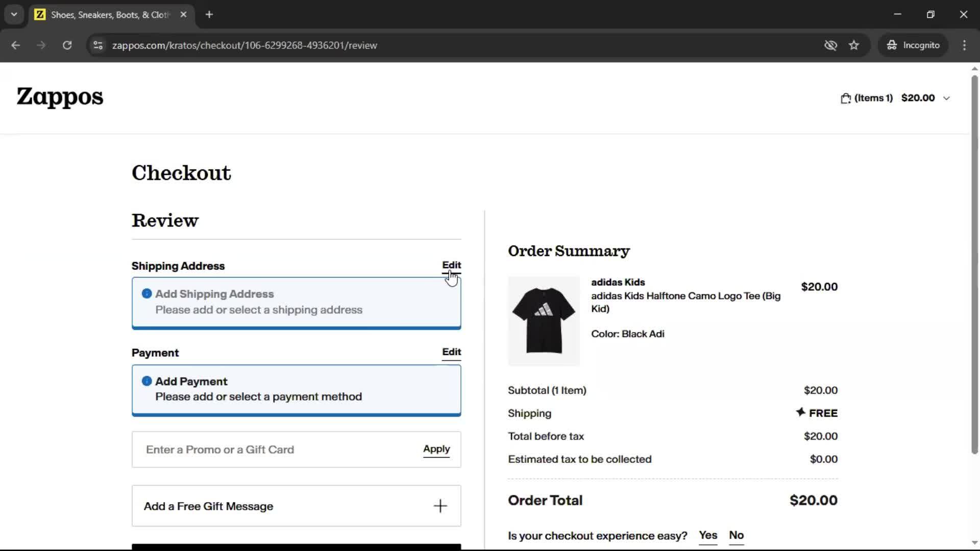Click the page vertical scrollbar
The image size is (980, 551).
click(974, 265)
